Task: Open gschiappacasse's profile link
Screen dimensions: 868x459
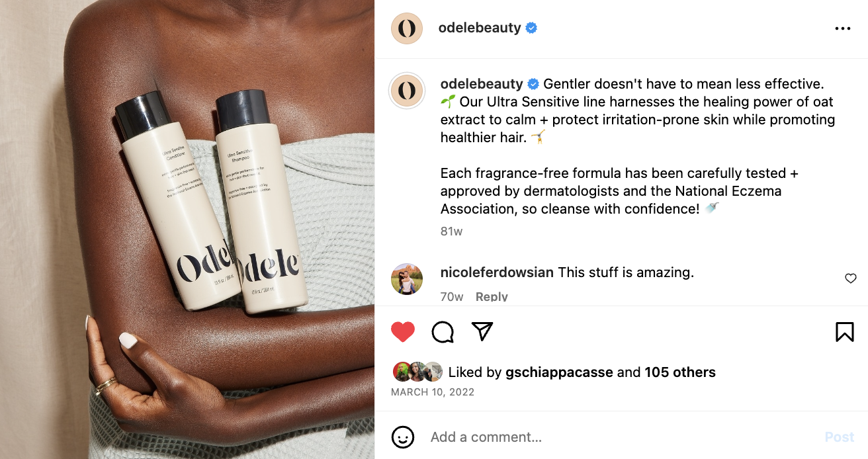Action: 559,372
